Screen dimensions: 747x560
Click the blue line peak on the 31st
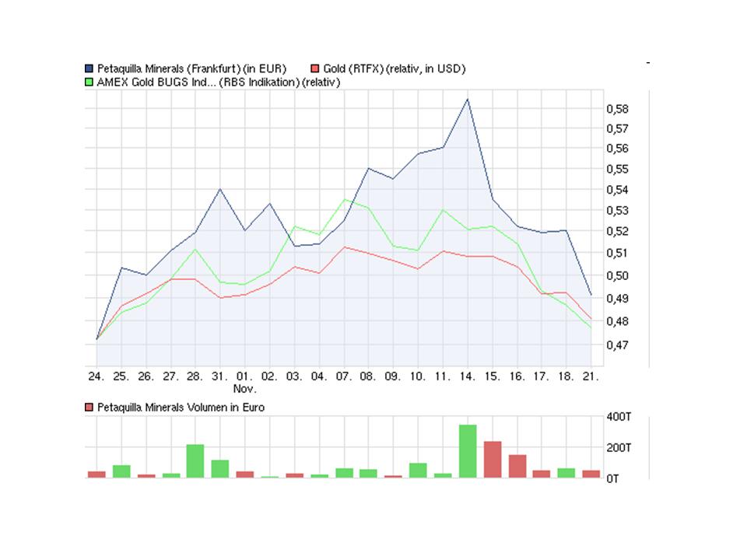click(220, 189)
